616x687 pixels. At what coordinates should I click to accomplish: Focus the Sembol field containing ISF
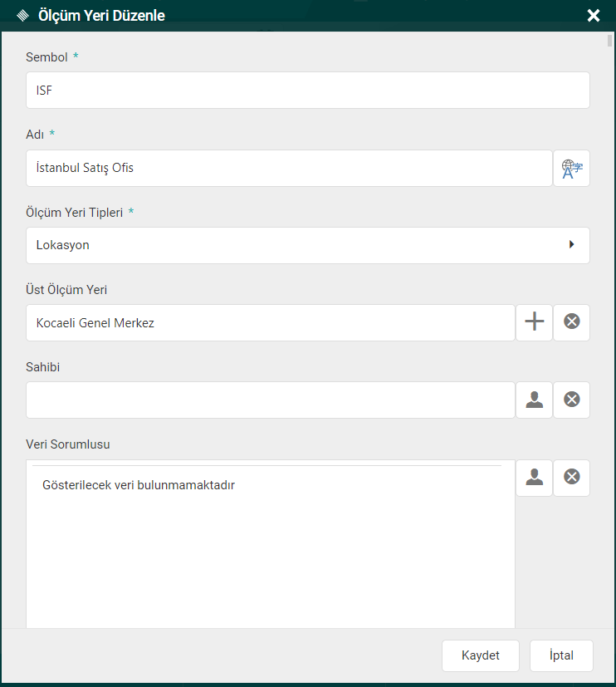tap(307, 91)
